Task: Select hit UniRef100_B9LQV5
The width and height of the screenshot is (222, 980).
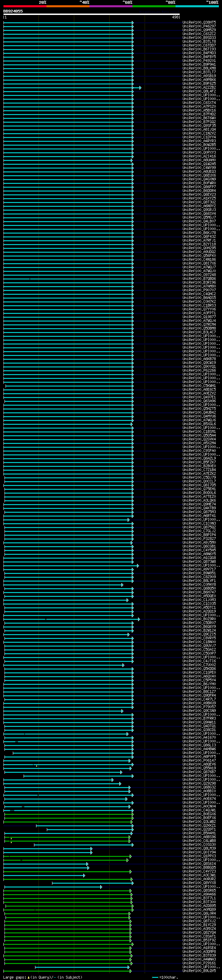Action: pyautogui.click(x=199, y=971)
